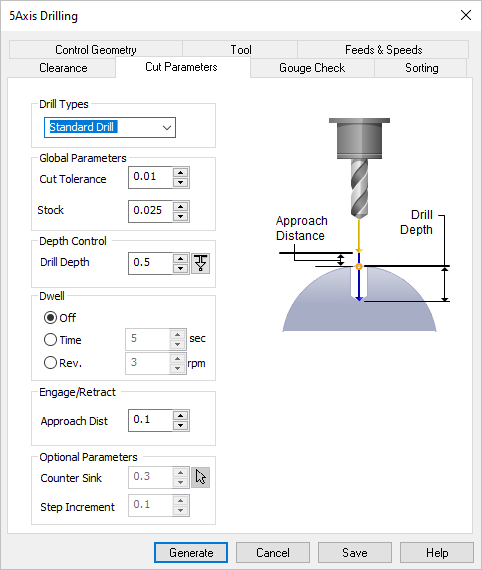
Task: Decrease Counter Sink spinner value
Action: point(181,483)
